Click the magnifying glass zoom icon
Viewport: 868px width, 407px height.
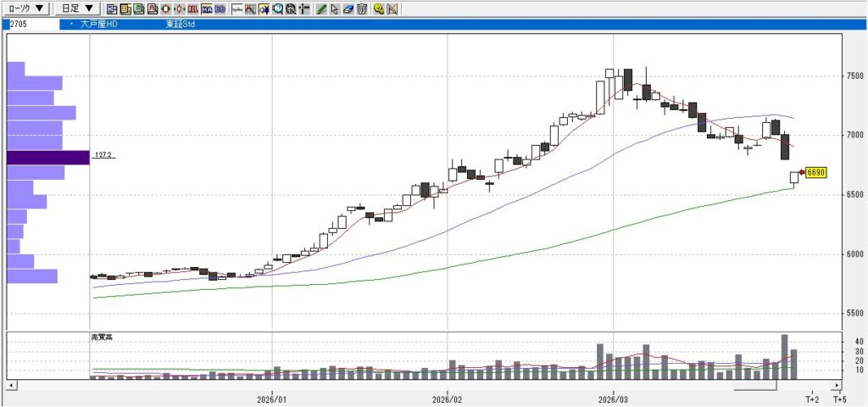[x=277, y=9]
